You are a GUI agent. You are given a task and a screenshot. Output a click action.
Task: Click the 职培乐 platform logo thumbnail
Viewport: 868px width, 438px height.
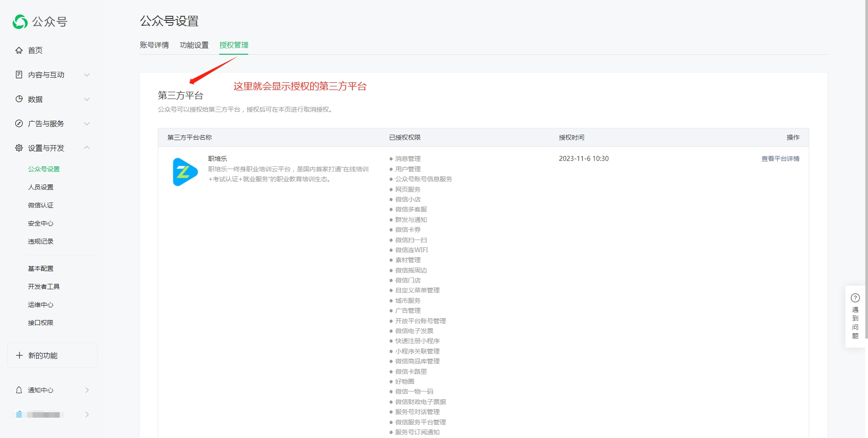185,172
